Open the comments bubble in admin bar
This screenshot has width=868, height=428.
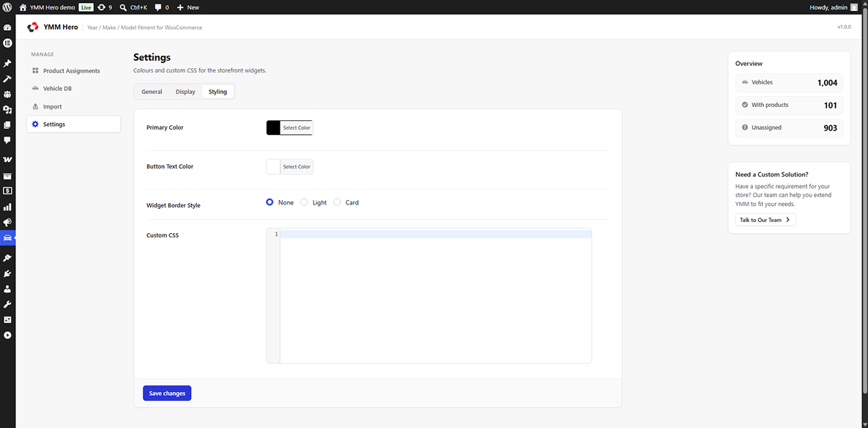(x=158, y=7)
